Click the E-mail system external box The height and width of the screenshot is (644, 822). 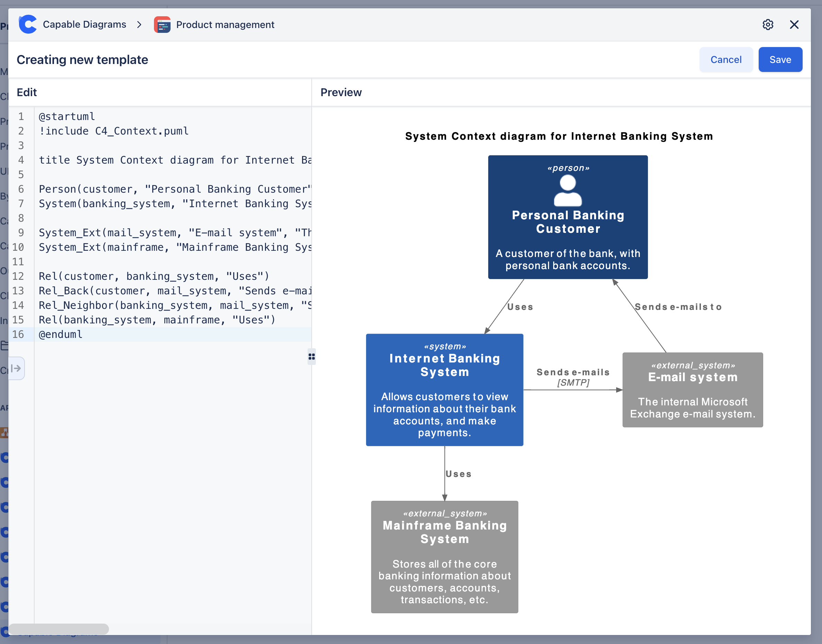coord(692,389)
